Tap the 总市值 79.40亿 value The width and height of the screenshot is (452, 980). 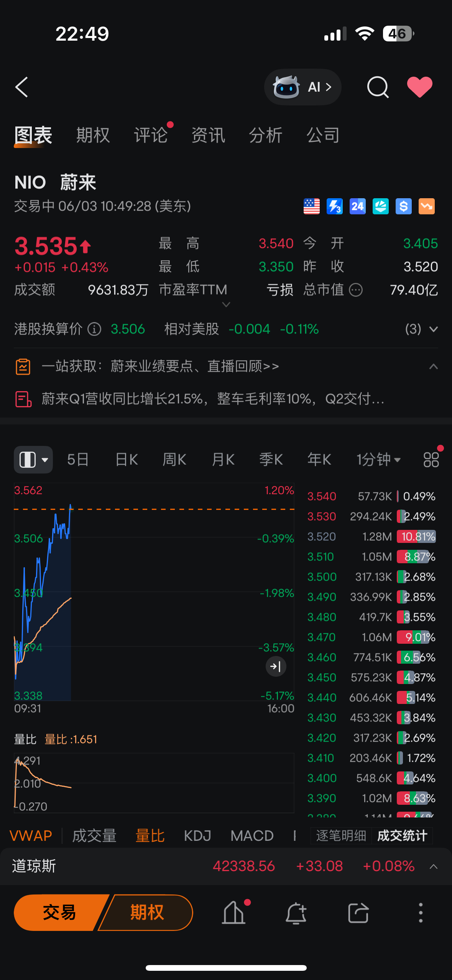pos(414,290)
